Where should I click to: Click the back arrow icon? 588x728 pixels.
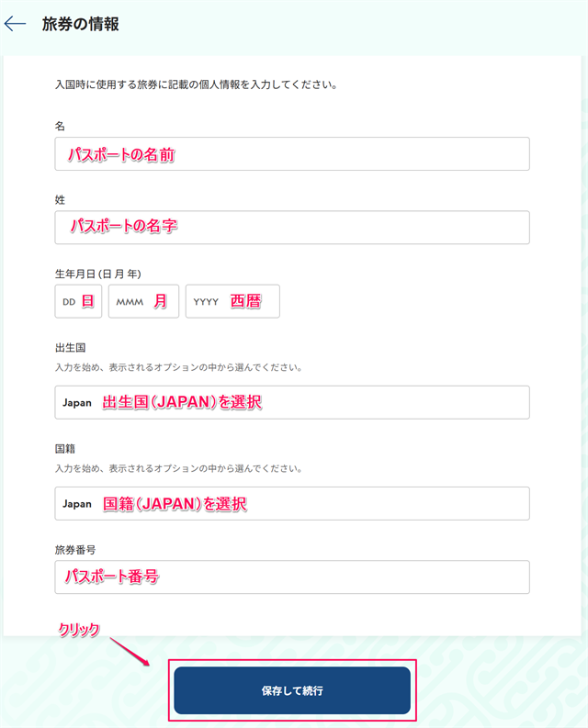click(15, 25)
